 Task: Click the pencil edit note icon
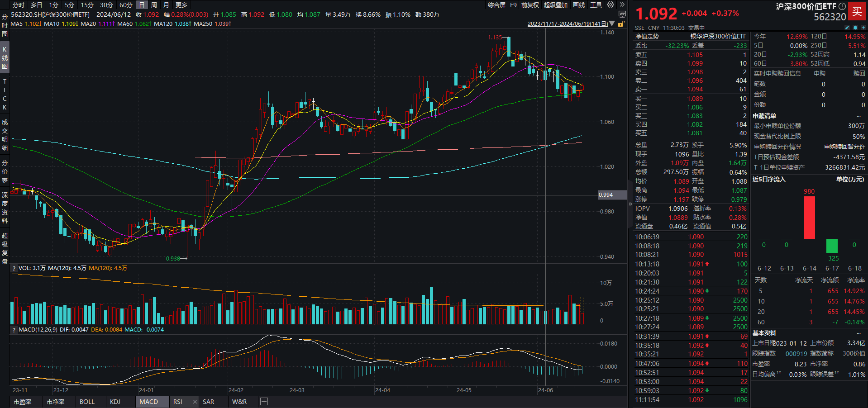[x=847, y=28]
